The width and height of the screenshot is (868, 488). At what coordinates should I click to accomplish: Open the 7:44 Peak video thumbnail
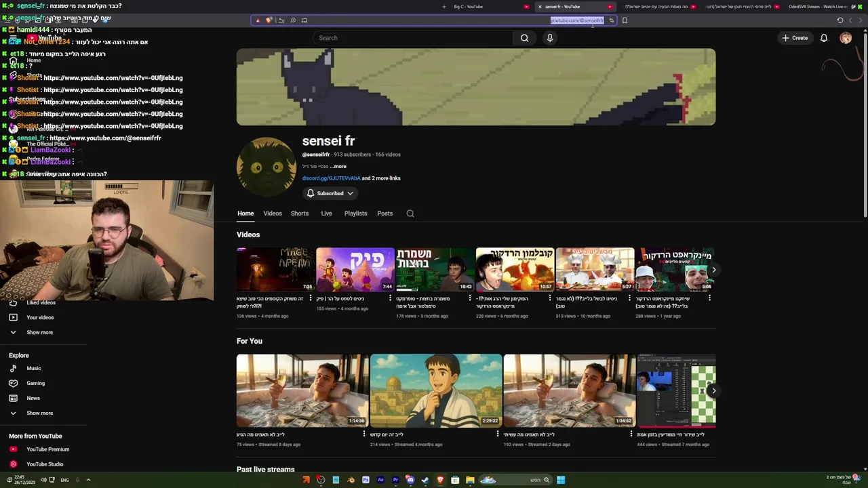[x=355, y=270]
